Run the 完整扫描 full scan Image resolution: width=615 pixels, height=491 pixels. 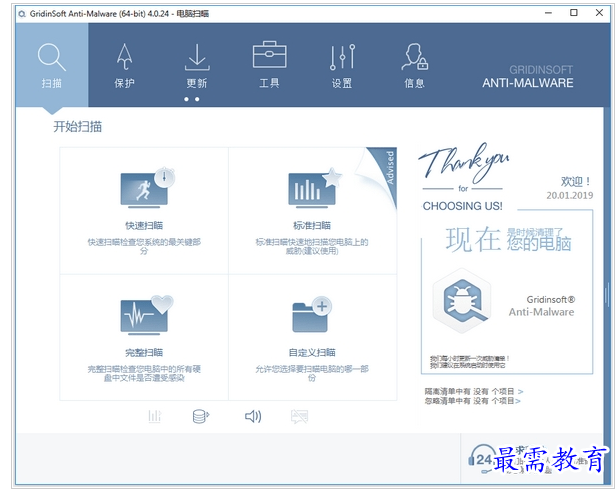point(144,338)
